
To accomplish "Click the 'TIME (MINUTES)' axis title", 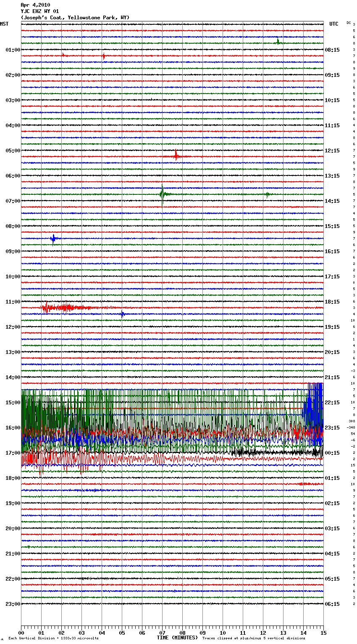I will pyautogui.click(x=177, y=638).
